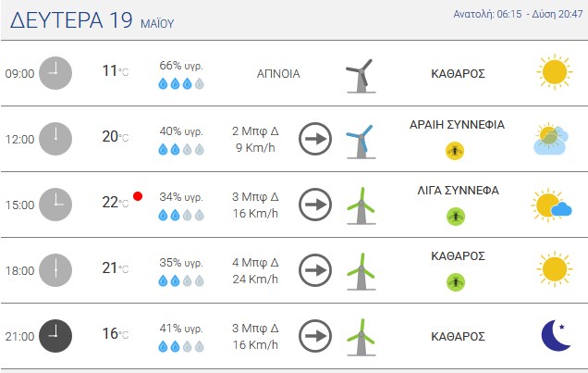Viewport: 588px width, 373px height.
Task: Click the humidity droplets under 66% υγρ.
Action: tap(181, 83)
